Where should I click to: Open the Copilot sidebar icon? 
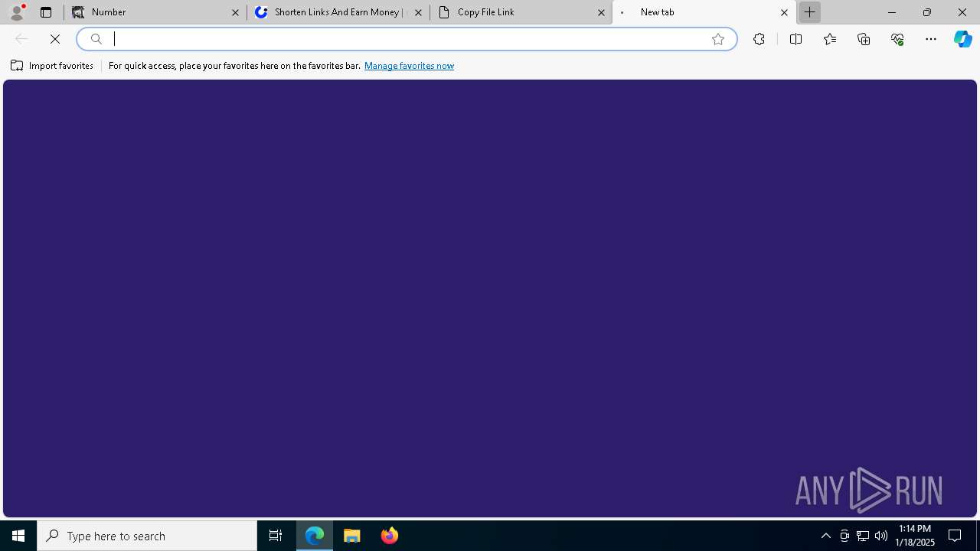coord(963,39)
